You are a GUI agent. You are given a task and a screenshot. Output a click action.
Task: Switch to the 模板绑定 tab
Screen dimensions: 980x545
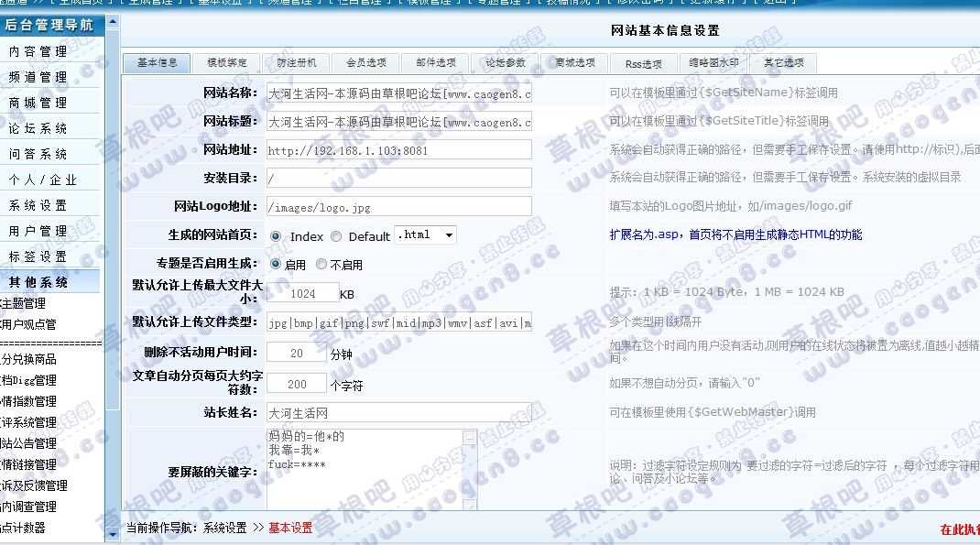tap(224, 63)
